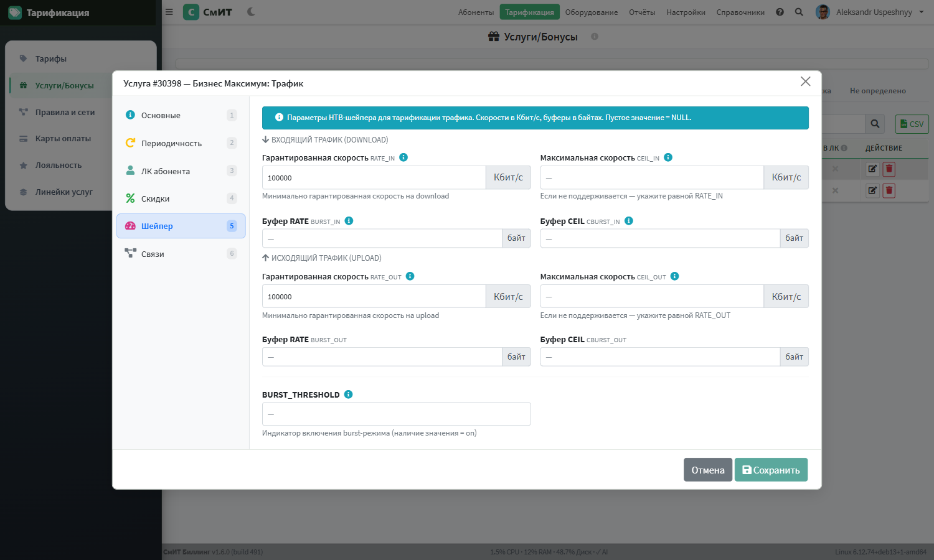Close the service dialog with X

click(x=805, y=82)
